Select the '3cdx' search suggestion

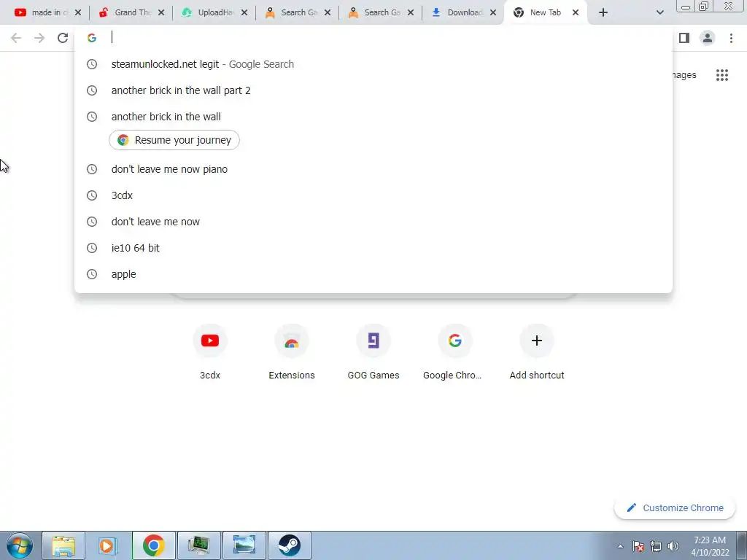tap(373, 195)
